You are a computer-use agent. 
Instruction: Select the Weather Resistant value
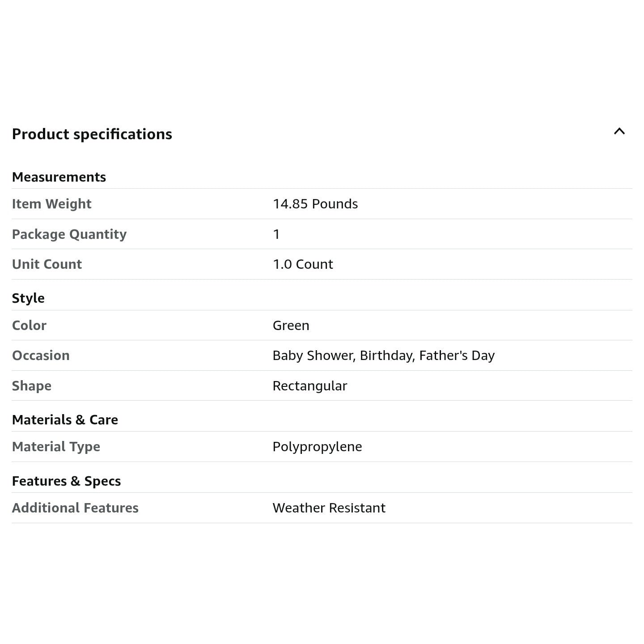click(x=329, y=508)
